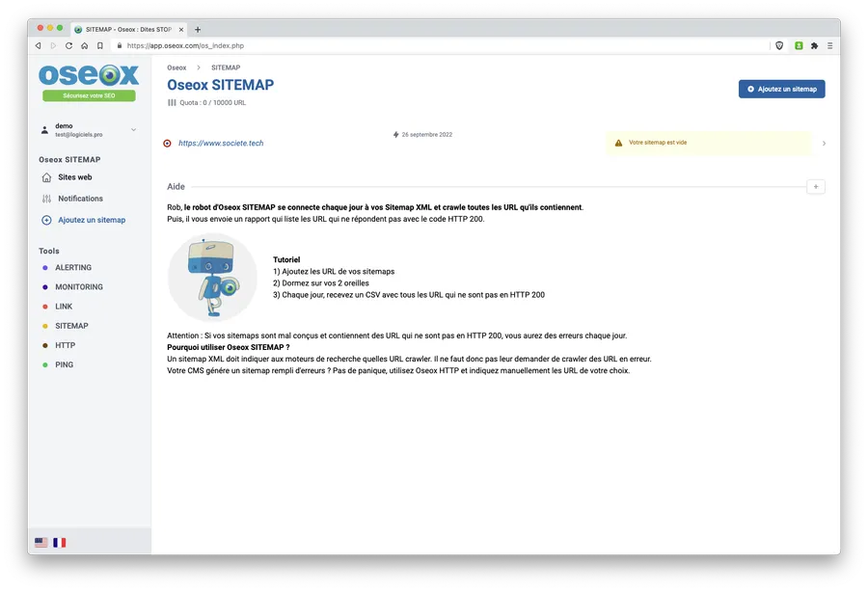Viewport: 868px width, 591px height.
Task: Open a new browser tab with plus
Action: [198, 29]
